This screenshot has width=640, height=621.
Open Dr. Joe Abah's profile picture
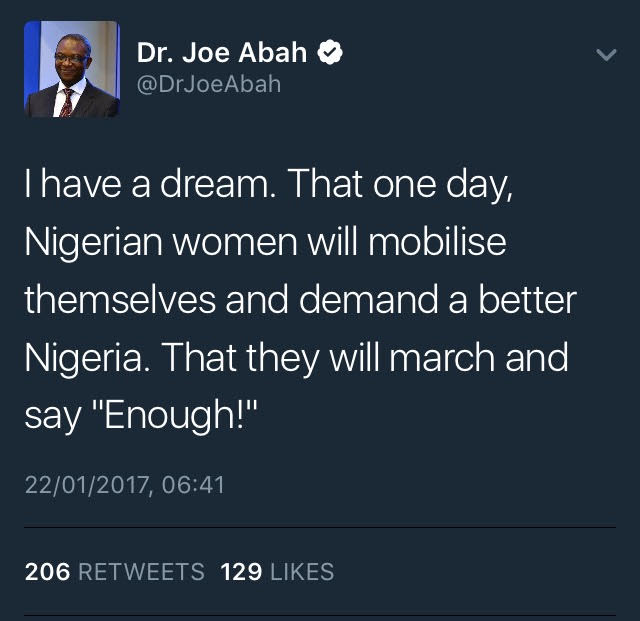coord(72,69)
